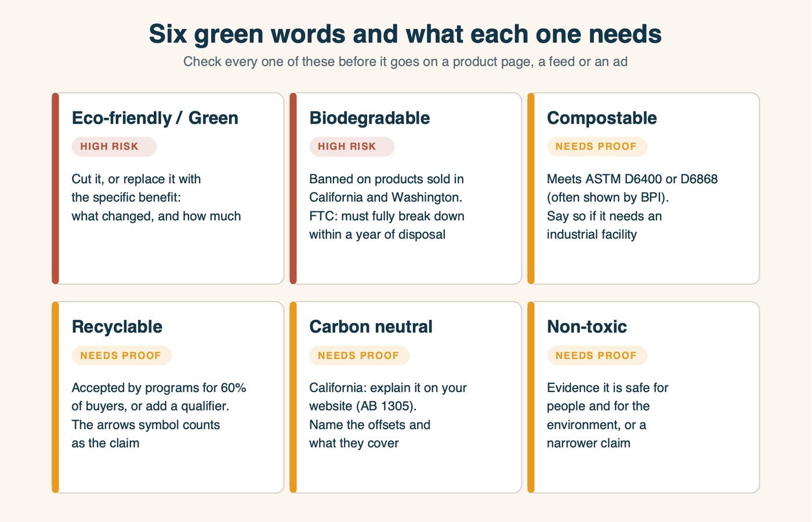Click the NEEDS PROOF badge under Non-toxic
This screenshot has height=522, width=812.
point(597,356)
